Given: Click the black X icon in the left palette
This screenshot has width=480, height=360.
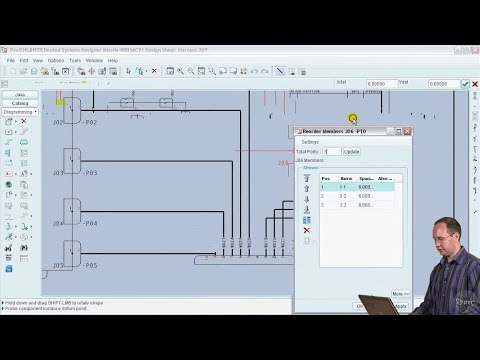Looking at the screenshot, I should coord(24,121).
